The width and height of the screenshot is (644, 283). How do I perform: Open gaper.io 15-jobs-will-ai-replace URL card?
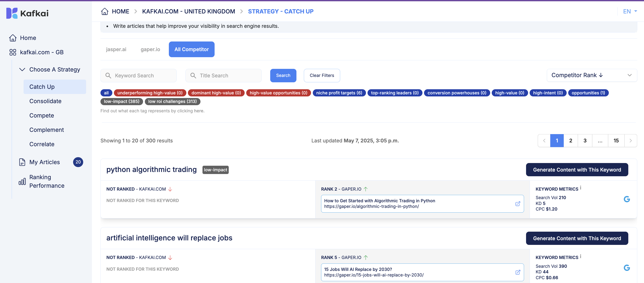pos(422,272)
